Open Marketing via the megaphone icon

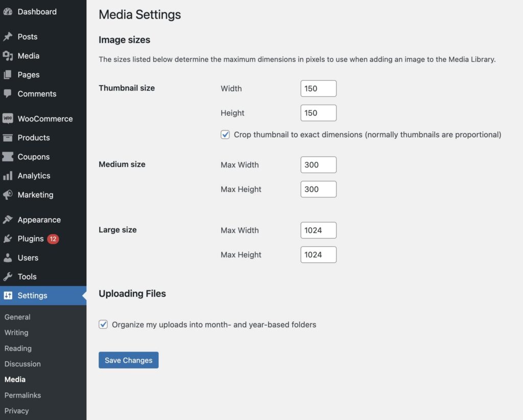click(x=9, y=195)
